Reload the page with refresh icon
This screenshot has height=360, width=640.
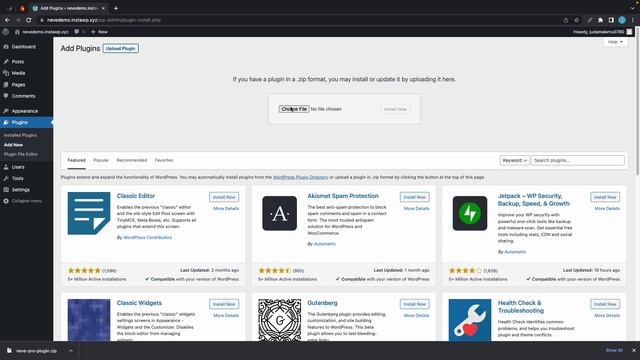click(x=29, y=20)
